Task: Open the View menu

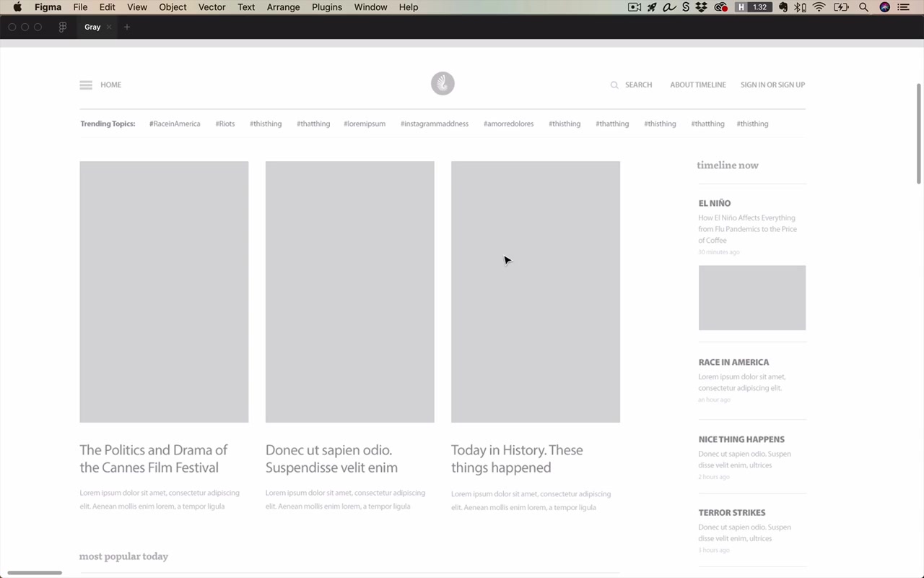Action: pyautogui.click(x=137, y=7)
